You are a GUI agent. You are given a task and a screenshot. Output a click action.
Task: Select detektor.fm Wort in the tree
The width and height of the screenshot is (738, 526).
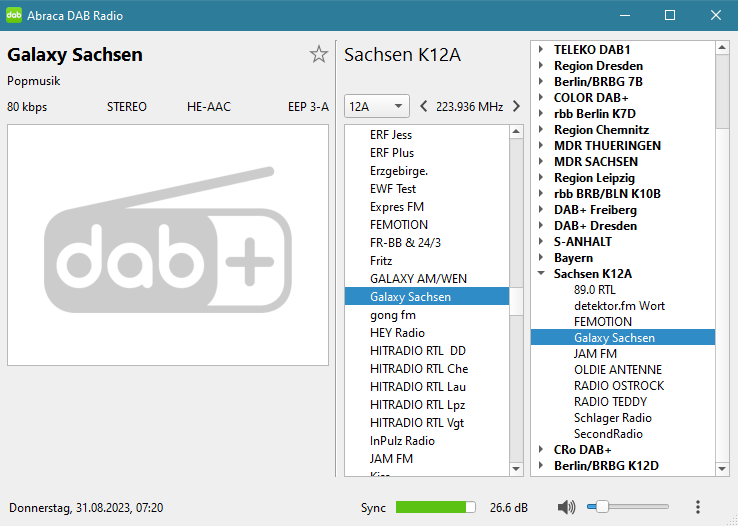619,306
